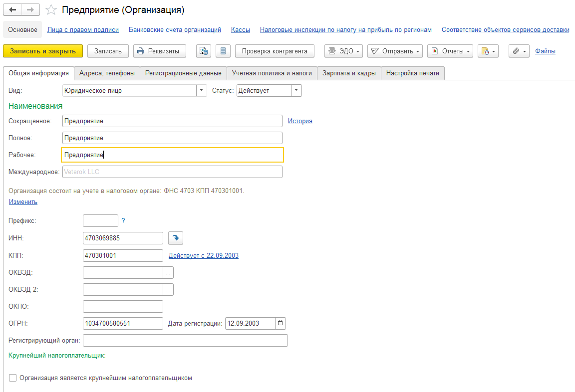Click the document exchange icon next to Реквизиты

tap(204, 51)
